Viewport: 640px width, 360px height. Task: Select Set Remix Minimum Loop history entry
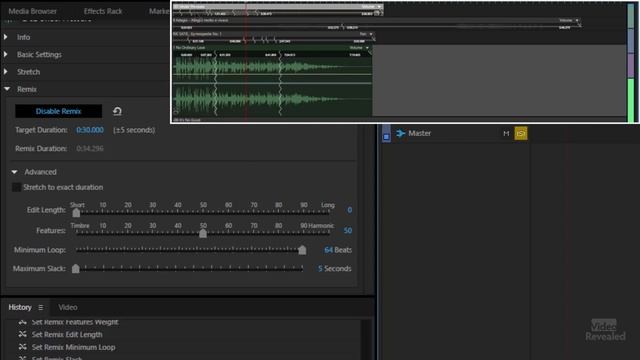73,347
